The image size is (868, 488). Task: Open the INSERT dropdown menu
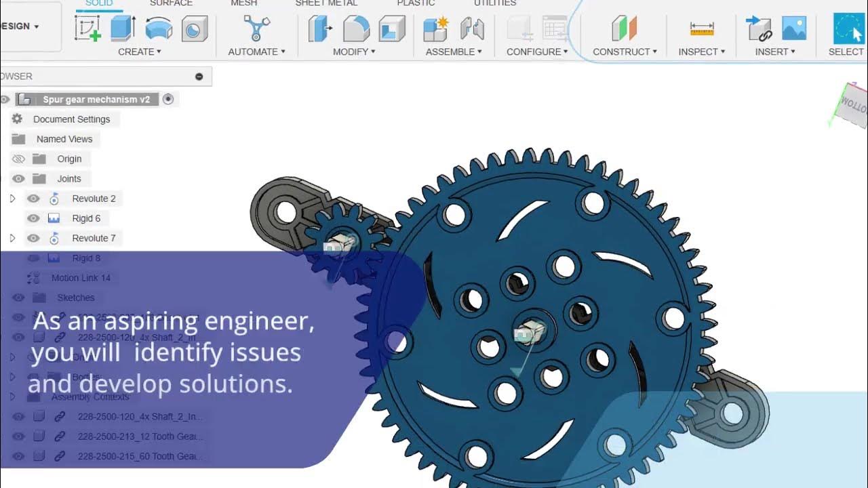point(775,52)
